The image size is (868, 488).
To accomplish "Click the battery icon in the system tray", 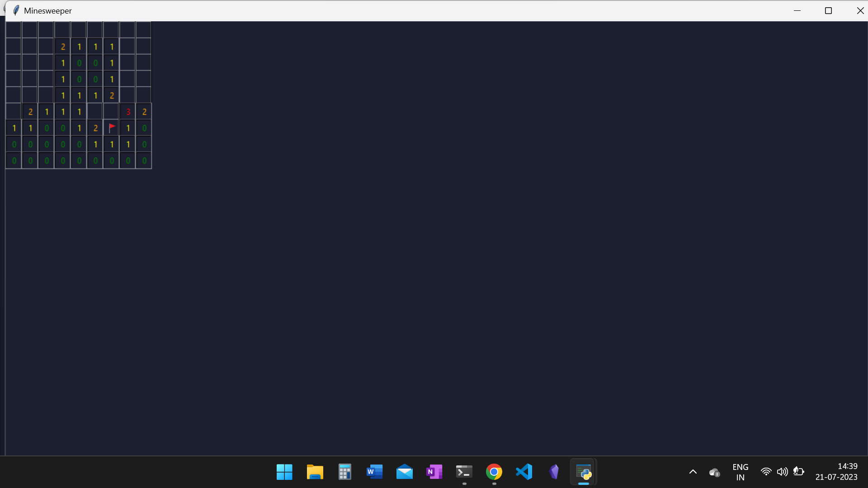I will tap(799, 472).
